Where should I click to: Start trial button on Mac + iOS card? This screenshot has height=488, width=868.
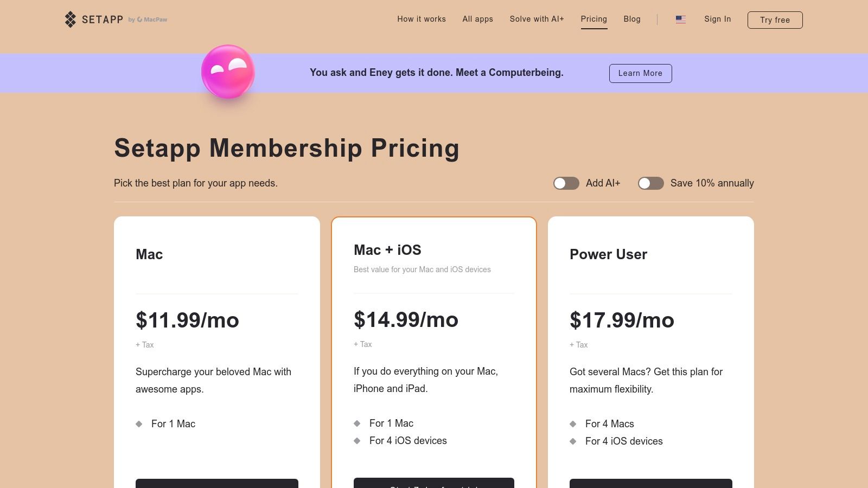434,483
